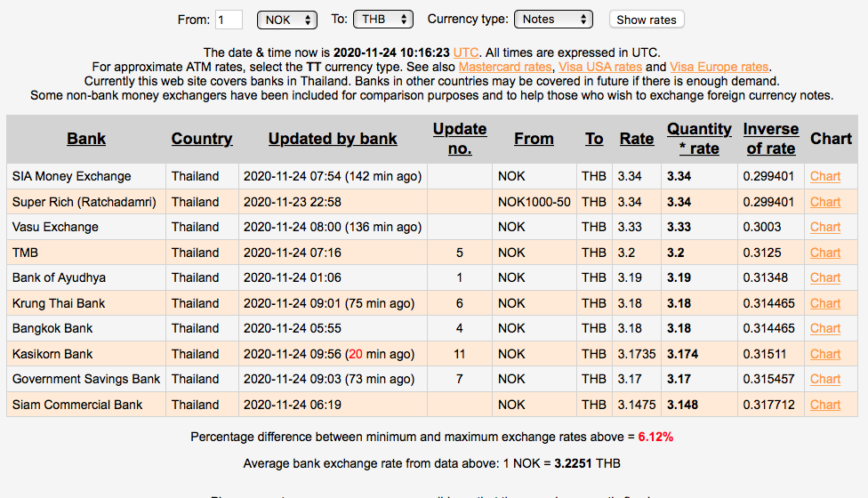Open the Visa Europe rates link
This screenshot has width=868, height=498.
pos(719,67)
